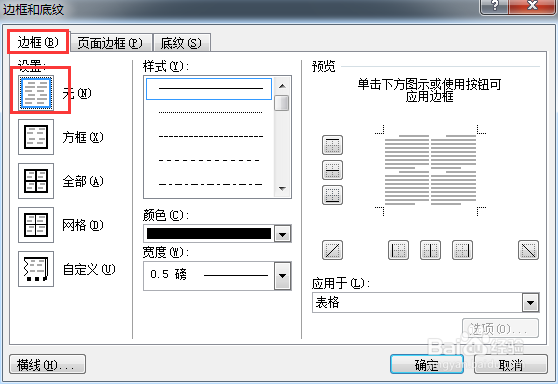Cancel with the 取消 button
Screen dimensions: 558x384
coord(510,364)
